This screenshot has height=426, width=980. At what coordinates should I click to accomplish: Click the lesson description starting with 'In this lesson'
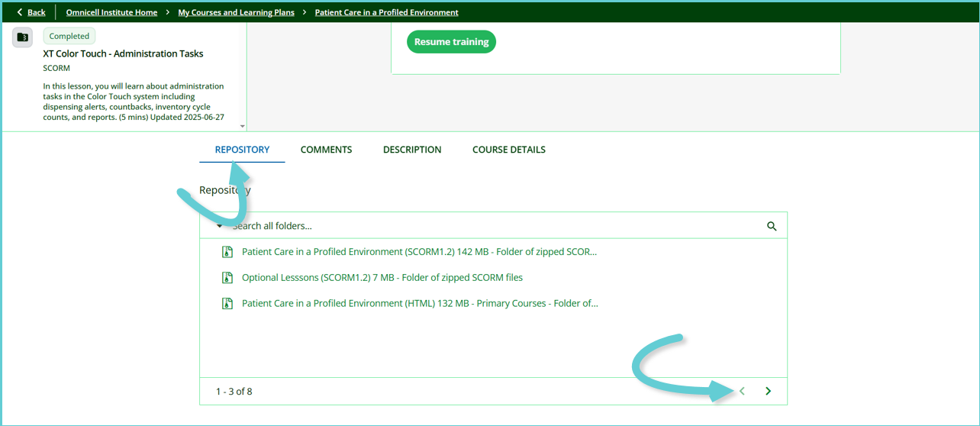click(134, 102)
